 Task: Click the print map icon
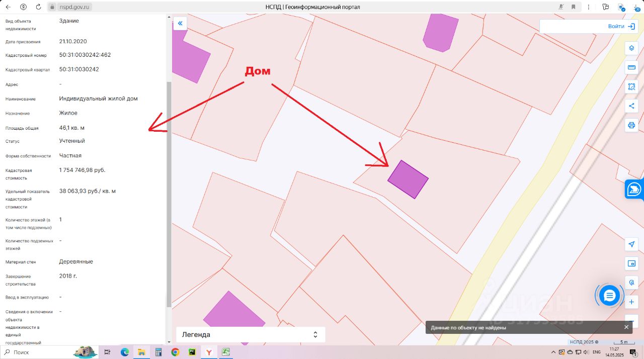[631, 125]
